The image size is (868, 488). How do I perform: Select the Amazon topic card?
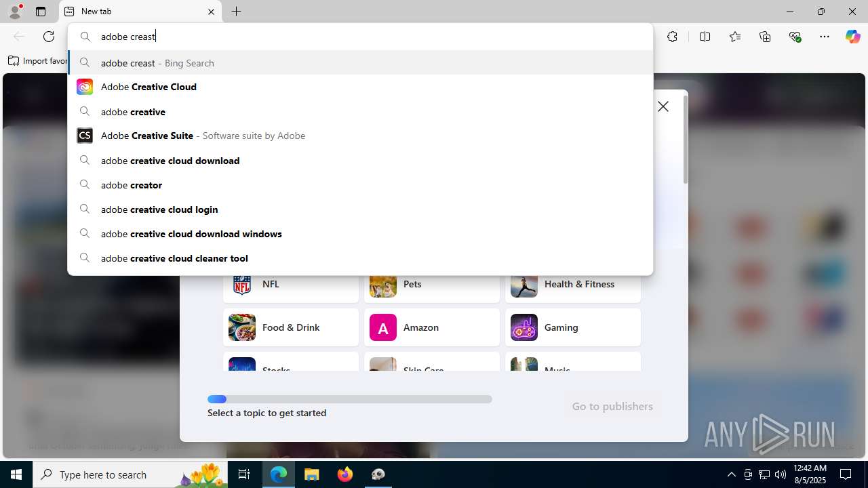pos(432,327)
